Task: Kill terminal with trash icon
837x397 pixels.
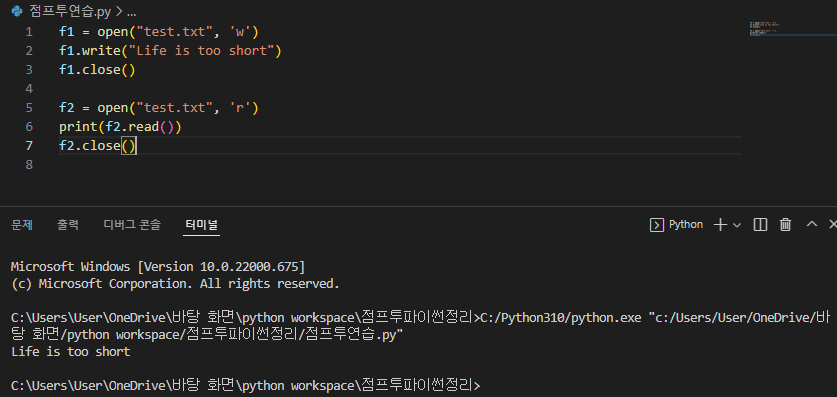Action: 785,225
